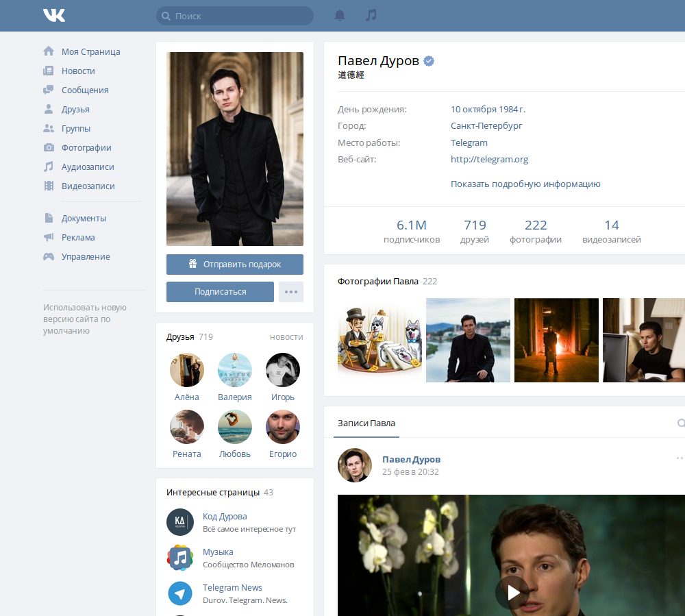Play the video in the wall post

coord(512,593)
